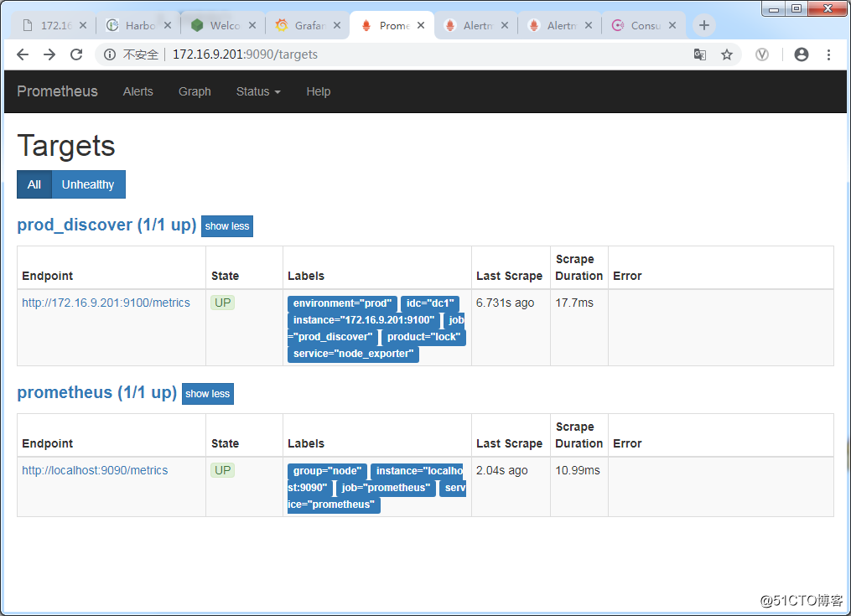
Task: Go forward one page
Action: click(49, 54)
